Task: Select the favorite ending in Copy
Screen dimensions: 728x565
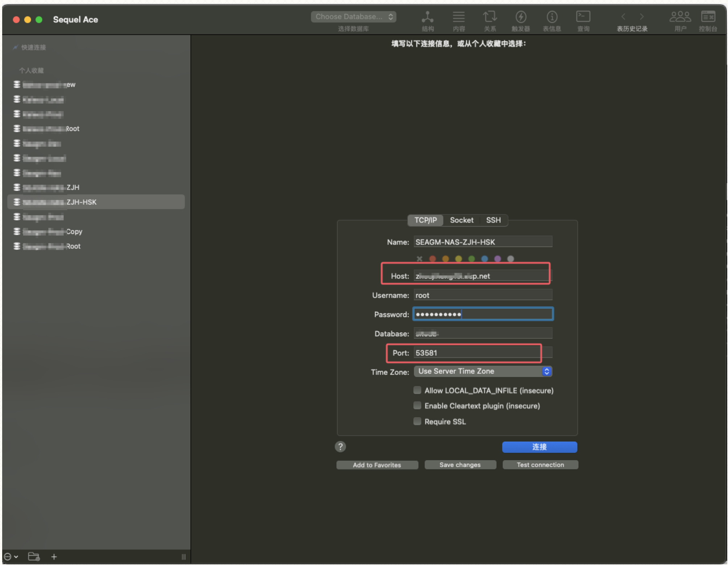Action: 96,231
